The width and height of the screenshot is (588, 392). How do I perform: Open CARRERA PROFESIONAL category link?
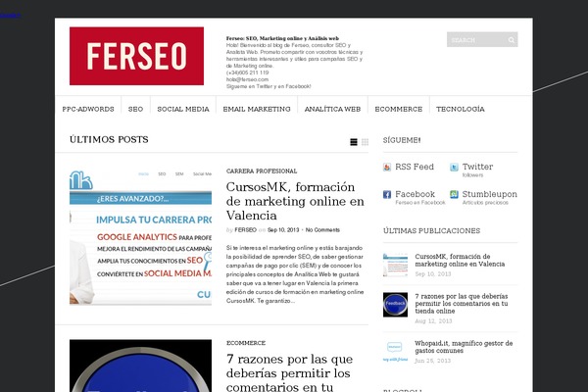pyautogui.click(x=262, y=171)
